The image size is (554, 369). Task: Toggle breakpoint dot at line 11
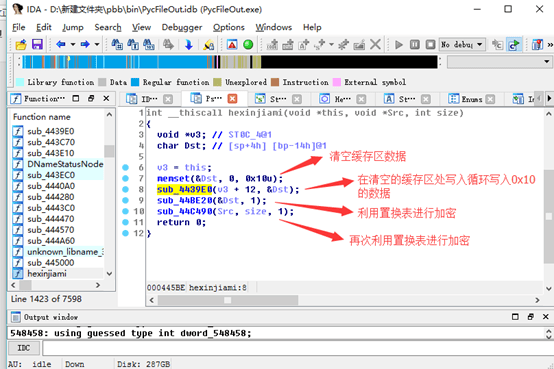(125, 222)
